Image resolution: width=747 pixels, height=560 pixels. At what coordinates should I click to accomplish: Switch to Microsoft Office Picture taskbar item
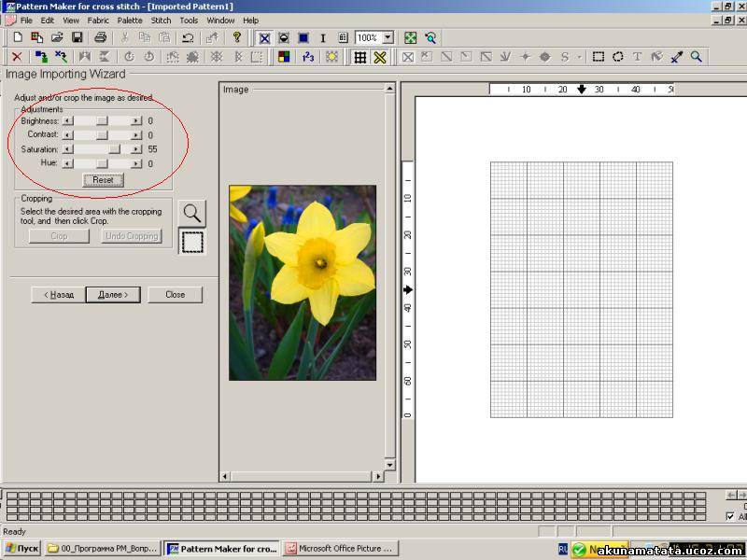tap(340, 549)
